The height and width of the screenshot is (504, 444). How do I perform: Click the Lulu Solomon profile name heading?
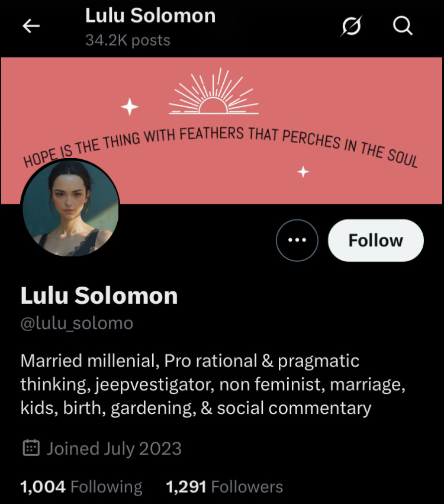pos(99,296)
